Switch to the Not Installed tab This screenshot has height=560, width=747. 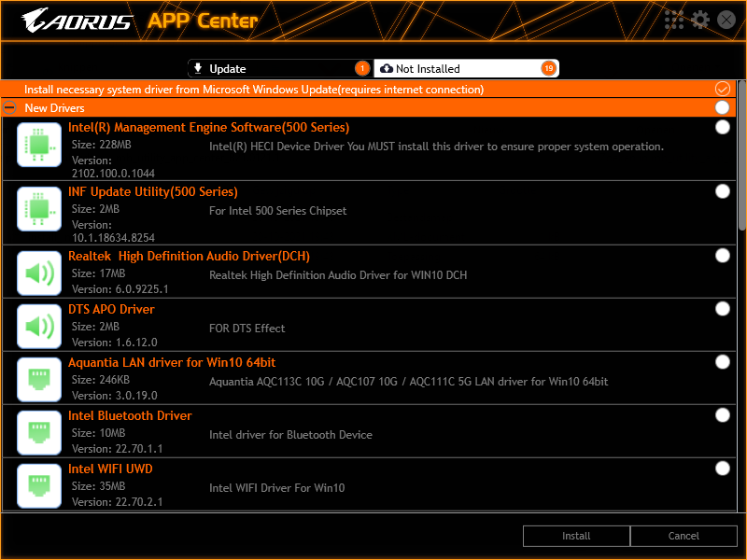point(466,68)
